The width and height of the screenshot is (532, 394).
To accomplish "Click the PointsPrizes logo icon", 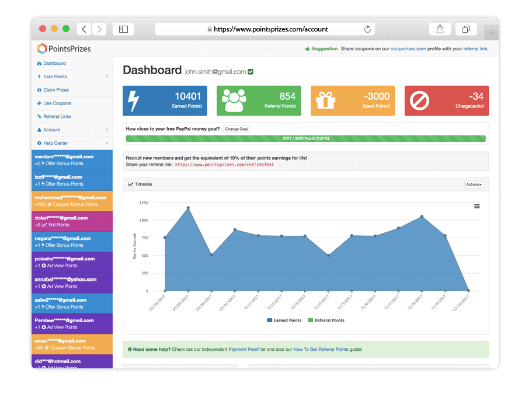I will (x=42, y=48).
